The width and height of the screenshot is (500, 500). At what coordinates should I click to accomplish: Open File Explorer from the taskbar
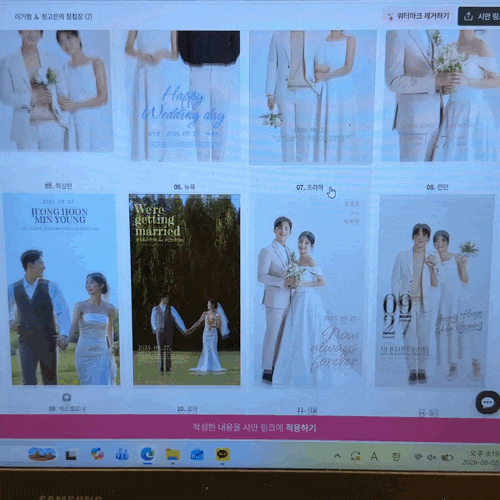point(172,454)
